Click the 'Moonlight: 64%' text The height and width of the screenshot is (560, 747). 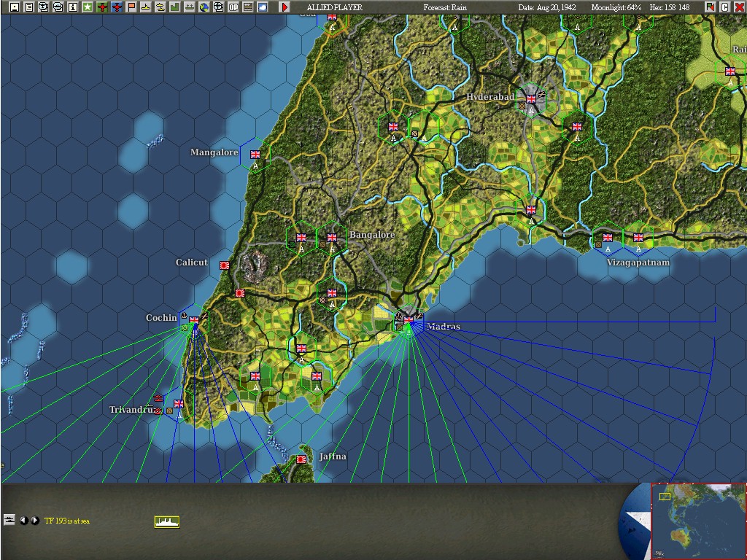click(616, 7)
